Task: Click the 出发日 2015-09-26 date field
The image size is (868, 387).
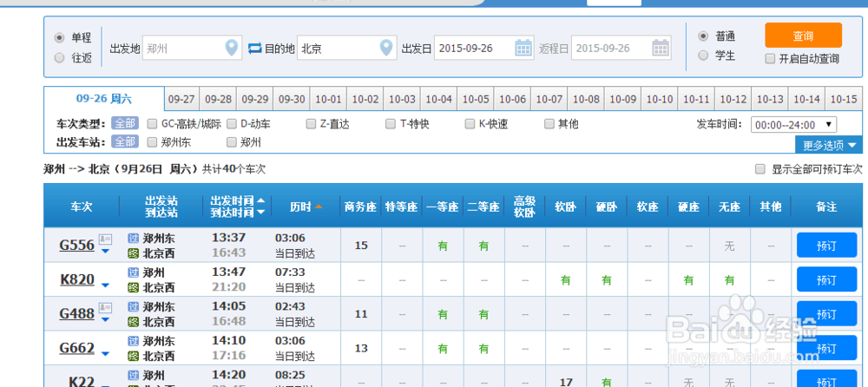Action: (483, 49)
